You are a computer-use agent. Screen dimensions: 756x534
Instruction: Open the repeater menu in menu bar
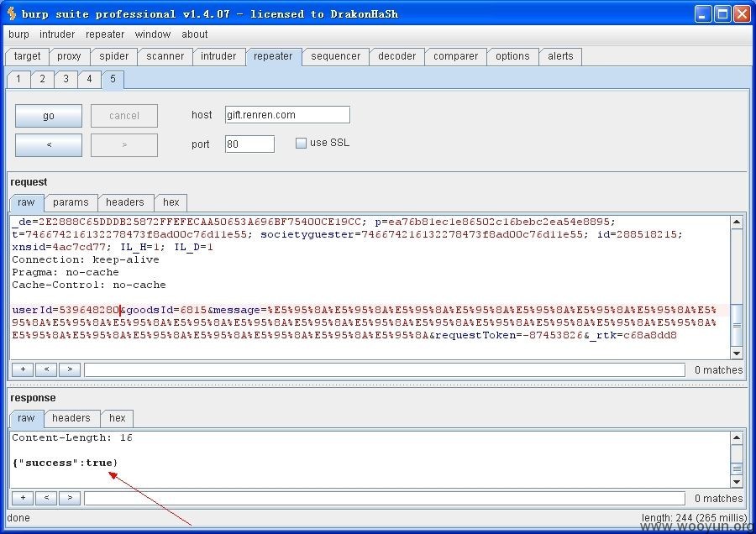(105, 34)
